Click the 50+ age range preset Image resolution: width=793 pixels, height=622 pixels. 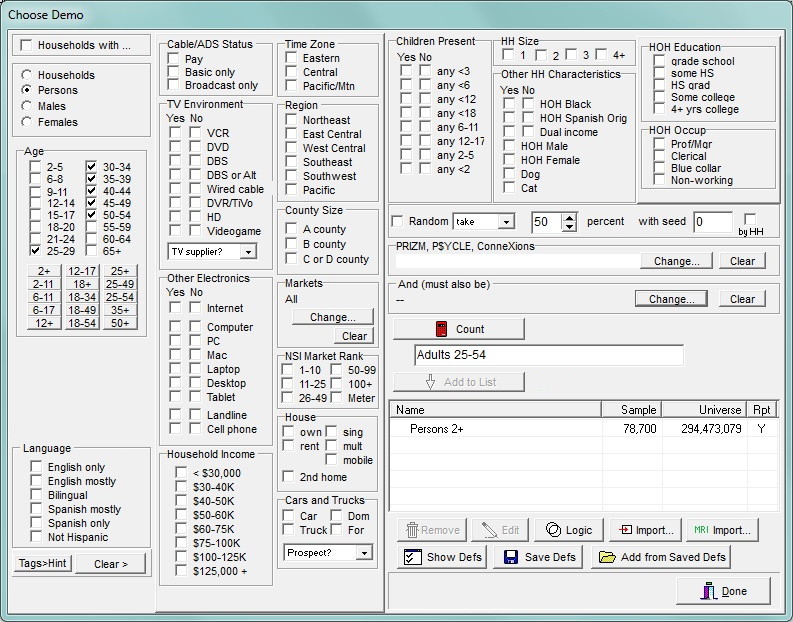point(120,323)
